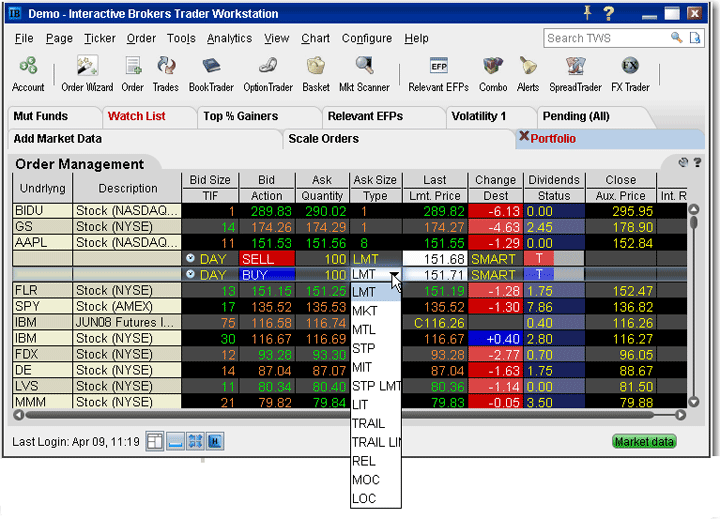
Task: Select STP in the order type list
Action: coord(376,349)
